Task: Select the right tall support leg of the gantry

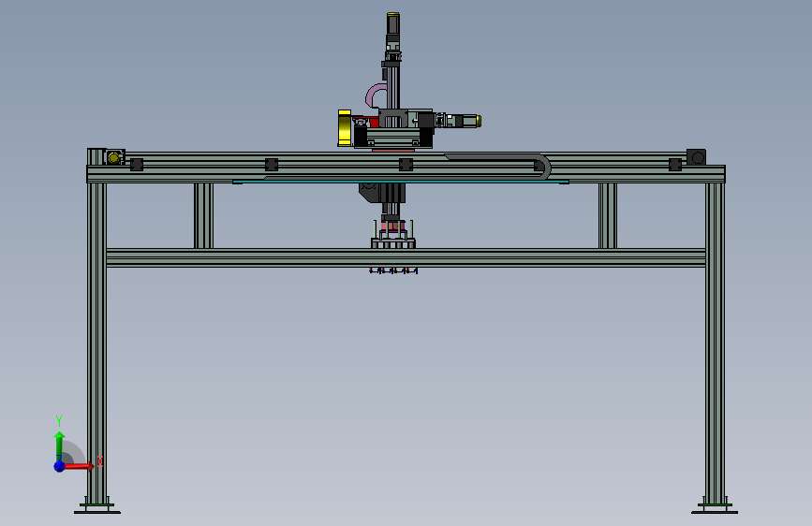Action: tap(715, 342)
